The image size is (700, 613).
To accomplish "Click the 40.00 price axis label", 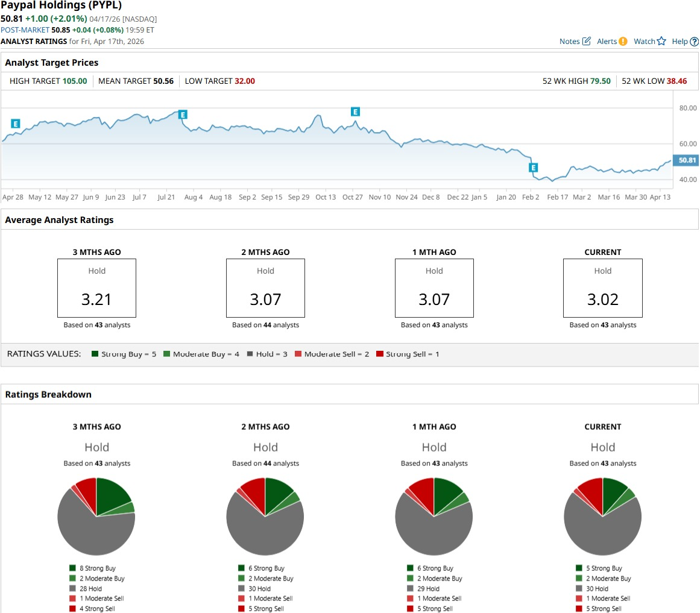I will click(x=688, y=180).
